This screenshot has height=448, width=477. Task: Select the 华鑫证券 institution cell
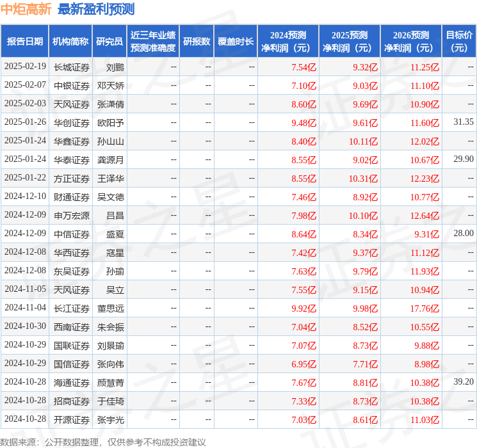[72, 141]
